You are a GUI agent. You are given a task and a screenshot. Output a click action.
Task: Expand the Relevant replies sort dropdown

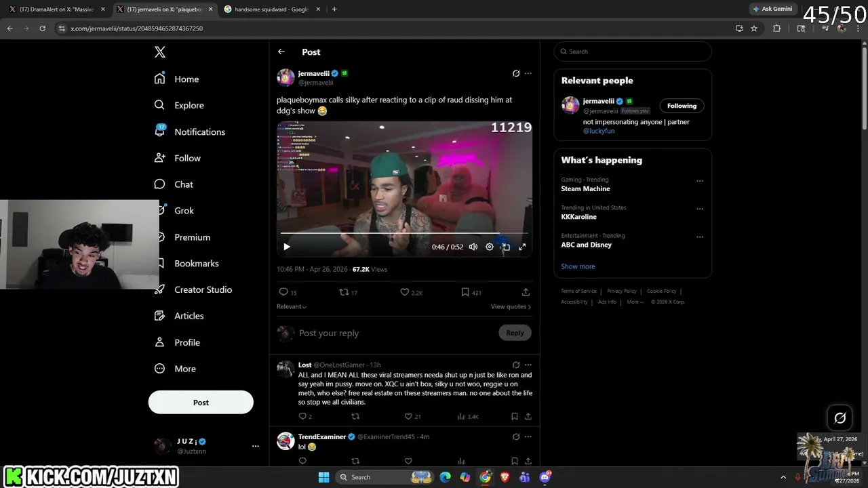[292, 306]
